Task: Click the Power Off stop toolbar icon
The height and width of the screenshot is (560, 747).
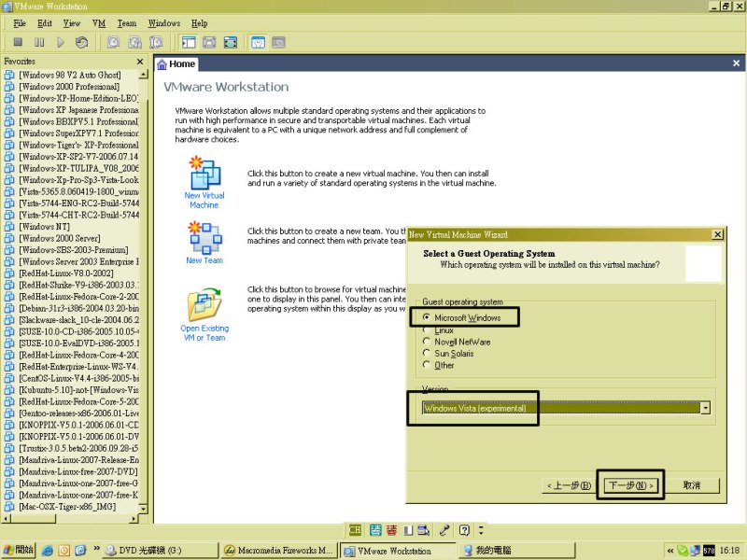Action: 18,42
